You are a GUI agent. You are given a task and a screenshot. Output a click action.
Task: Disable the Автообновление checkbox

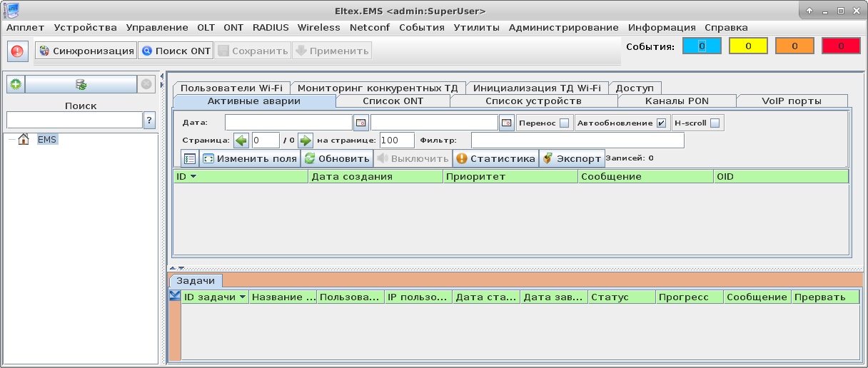point(662,123)
